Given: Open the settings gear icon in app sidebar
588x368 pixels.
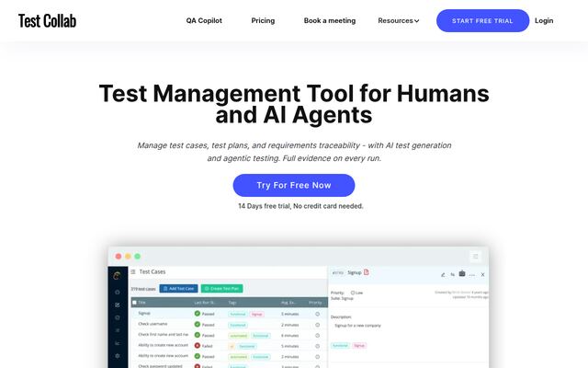Looking at the screenshot, I should pos(118,356).
